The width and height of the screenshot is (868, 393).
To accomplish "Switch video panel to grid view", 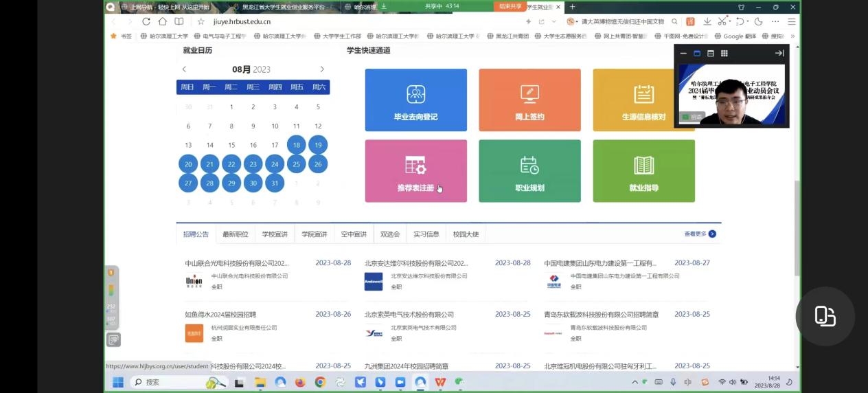I will pyautogui.click(x=724, y=54).
